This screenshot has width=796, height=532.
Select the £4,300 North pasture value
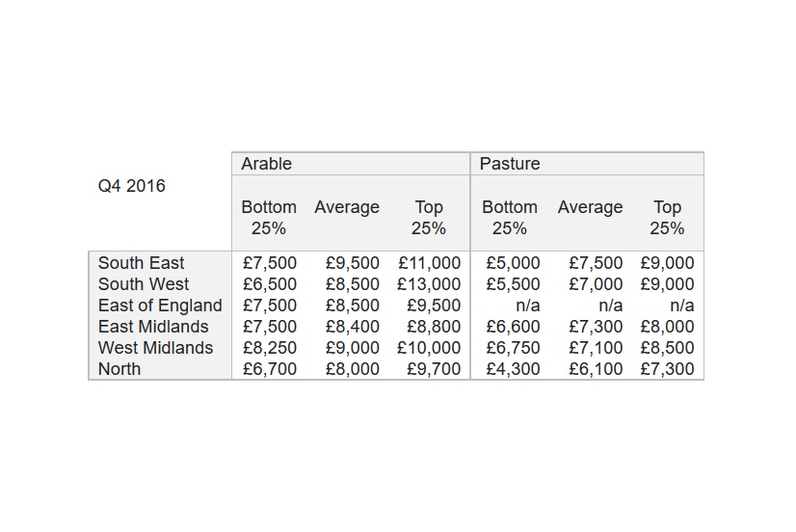pos(513,369)
